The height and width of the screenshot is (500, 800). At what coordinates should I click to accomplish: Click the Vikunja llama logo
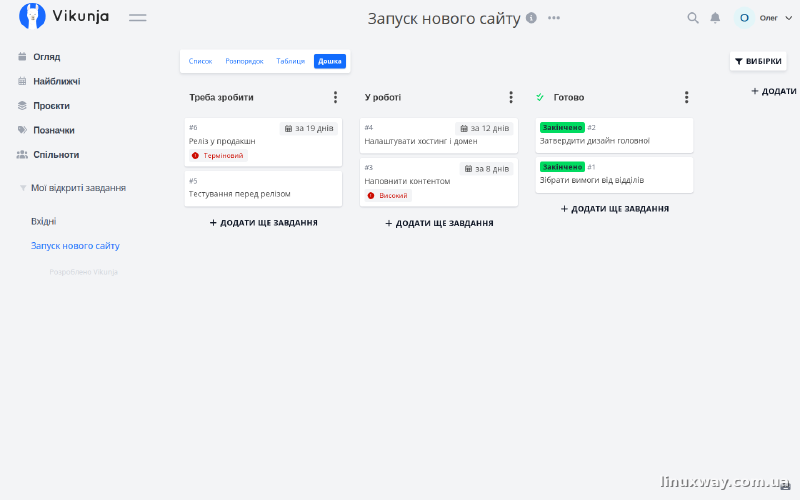pos(32,16)
